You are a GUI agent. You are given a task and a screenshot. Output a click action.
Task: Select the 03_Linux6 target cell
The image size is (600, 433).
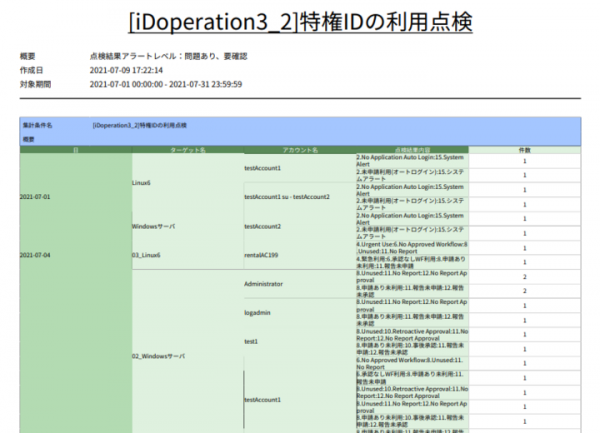146,255
